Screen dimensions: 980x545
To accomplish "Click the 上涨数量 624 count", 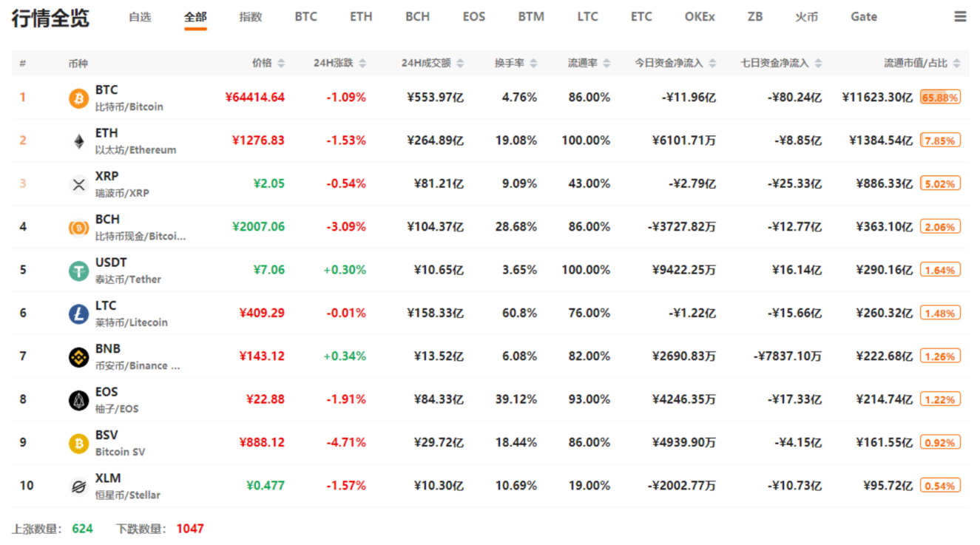I will pos(82,529).
